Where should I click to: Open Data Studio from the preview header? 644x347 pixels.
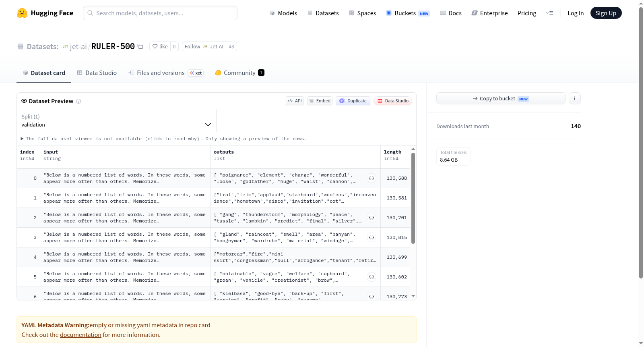point(393,101)
